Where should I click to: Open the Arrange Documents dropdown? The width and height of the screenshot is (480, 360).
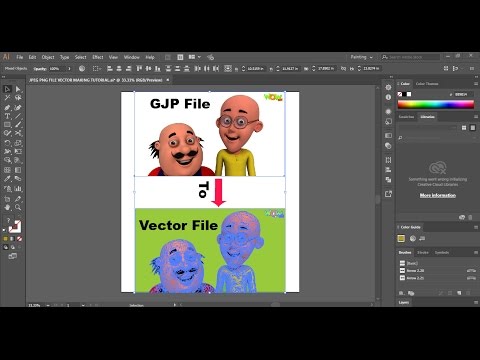tap(195, 57)
